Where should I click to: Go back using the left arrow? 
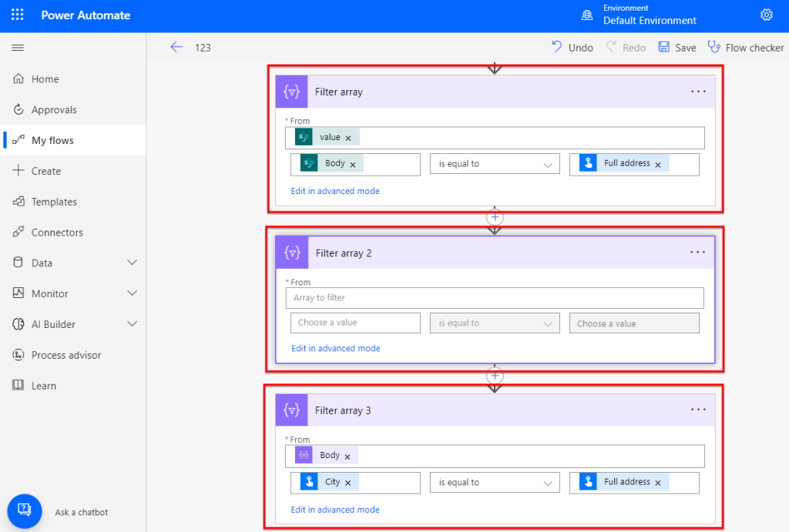176,47
